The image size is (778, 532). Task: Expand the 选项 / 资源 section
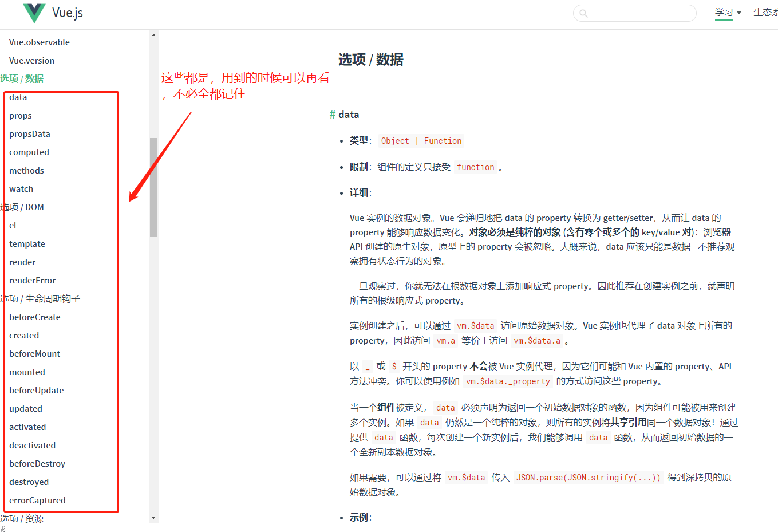(x=21, y=518)
